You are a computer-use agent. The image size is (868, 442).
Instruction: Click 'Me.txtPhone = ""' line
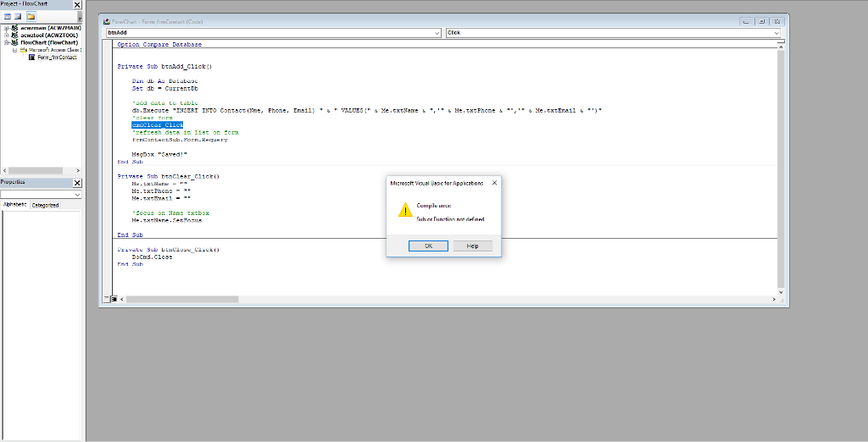click(161, 191)
